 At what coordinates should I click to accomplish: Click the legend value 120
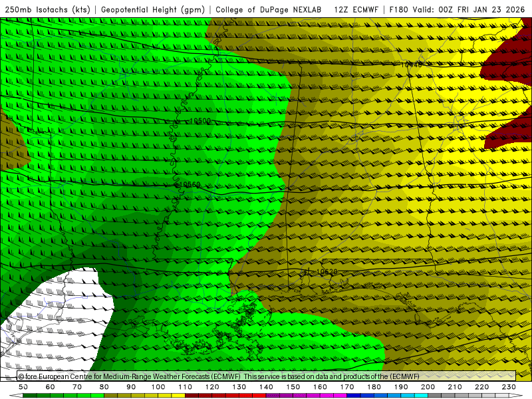click(212, 387)
